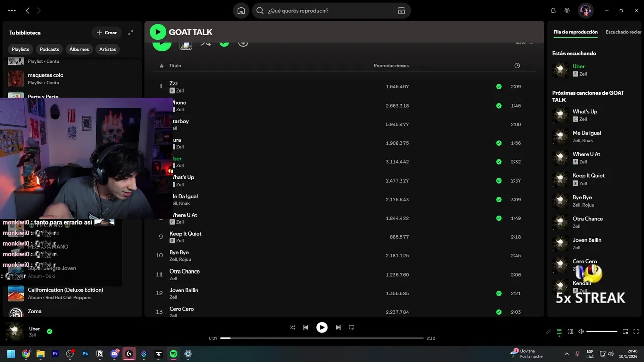Viewport: 644px width, 362px height.
Task: Click the Crear button in the library
Action: 107,33
